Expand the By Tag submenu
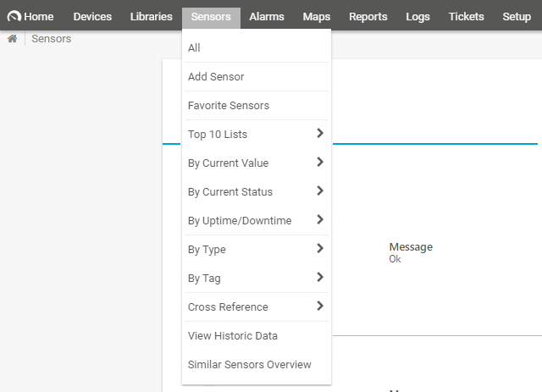This screenshot has height=392, width=542. pyautogui.click(x=256, y=278)
